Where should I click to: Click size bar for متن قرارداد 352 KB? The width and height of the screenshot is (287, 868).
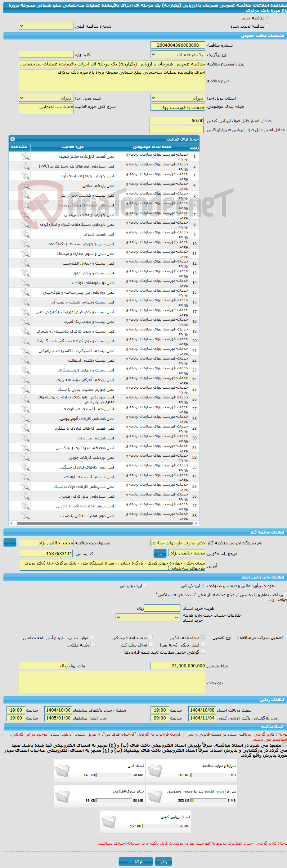point(208,800)
